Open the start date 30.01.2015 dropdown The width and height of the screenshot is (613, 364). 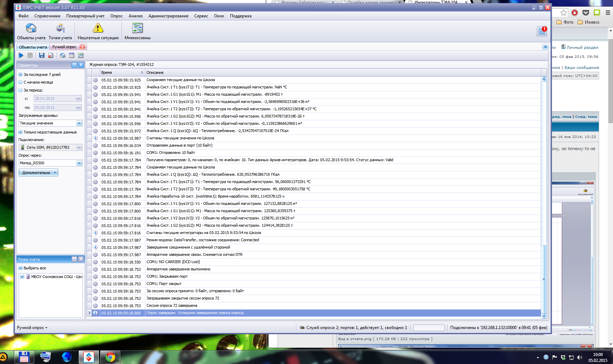pos(78,99)
